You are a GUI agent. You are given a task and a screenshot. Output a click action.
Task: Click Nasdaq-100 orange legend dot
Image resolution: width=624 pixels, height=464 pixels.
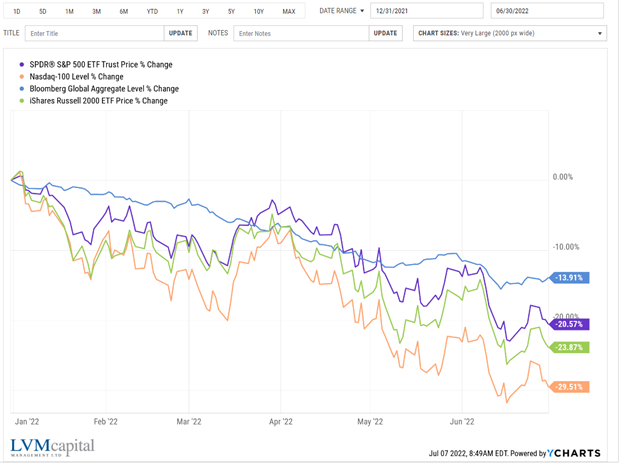22,76
